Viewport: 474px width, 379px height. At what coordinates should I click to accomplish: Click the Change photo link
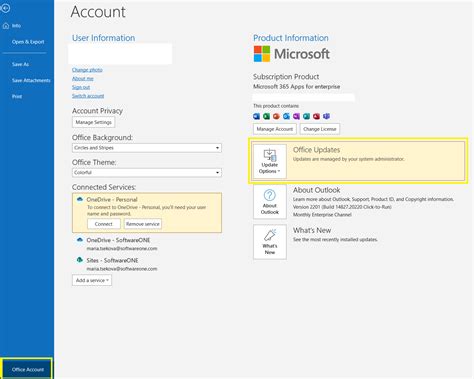[x=87, y=70]
